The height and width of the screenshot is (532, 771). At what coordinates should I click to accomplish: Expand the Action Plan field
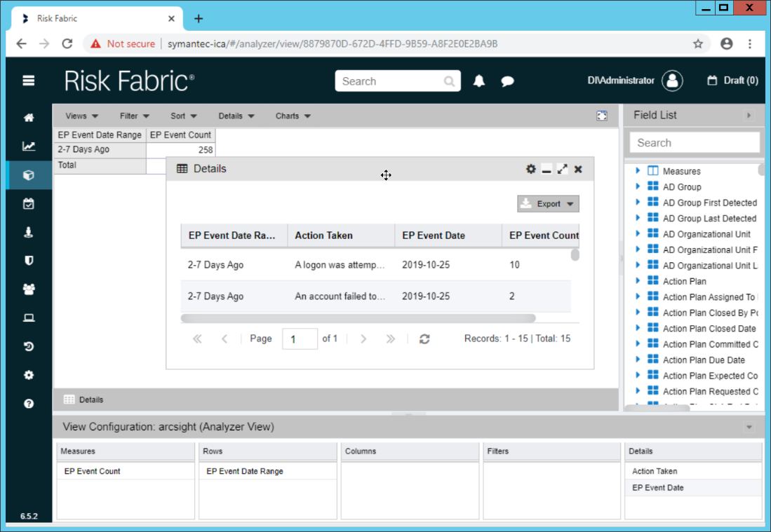point(638,281)
